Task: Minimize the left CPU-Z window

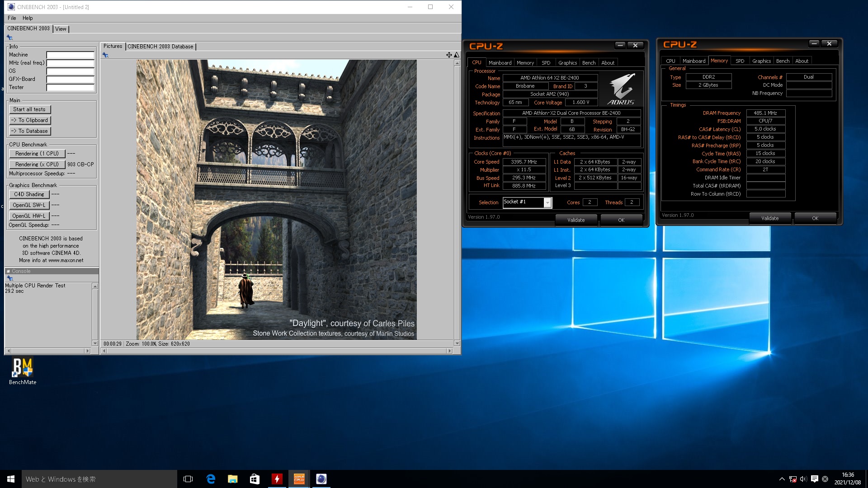Action: tap(620, 45)
